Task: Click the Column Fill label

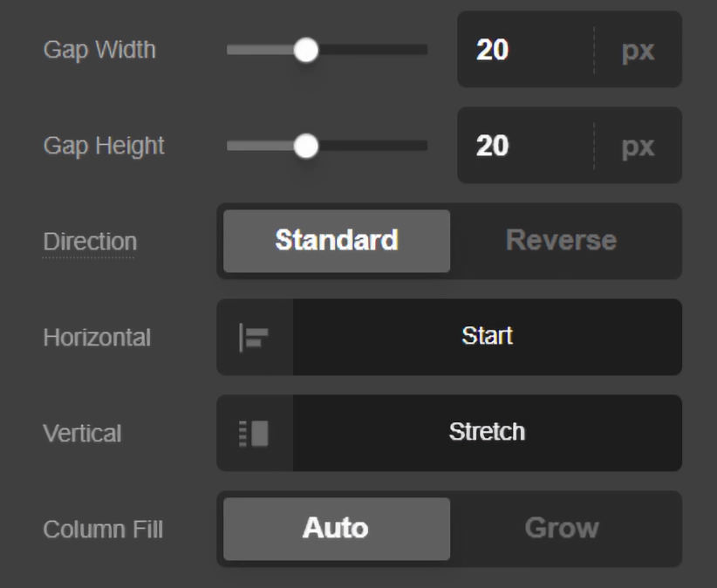Action: coord(103,530)
